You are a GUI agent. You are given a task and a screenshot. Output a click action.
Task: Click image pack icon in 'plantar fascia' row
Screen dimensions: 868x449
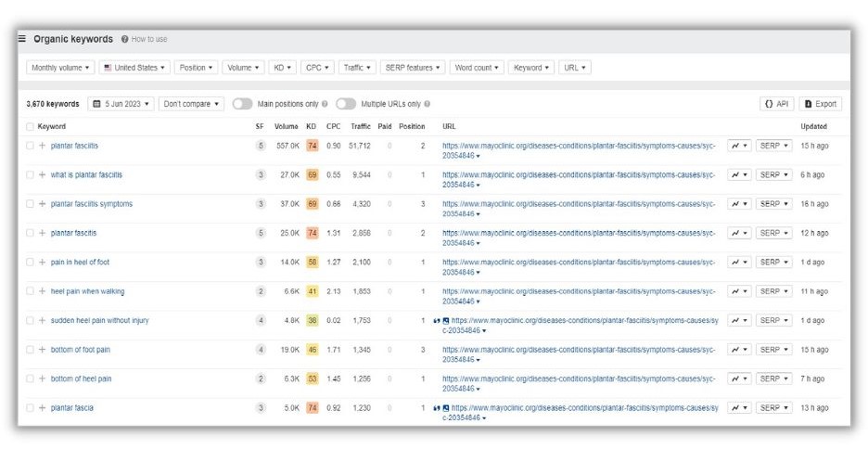click(446, 408)
